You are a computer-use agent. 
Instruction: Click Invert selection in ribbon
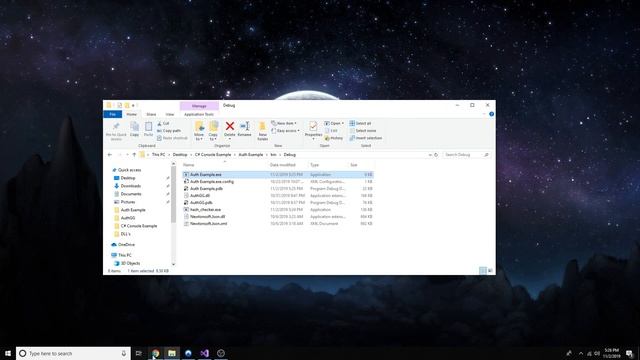pyautogui.click(x=366, y=138)
